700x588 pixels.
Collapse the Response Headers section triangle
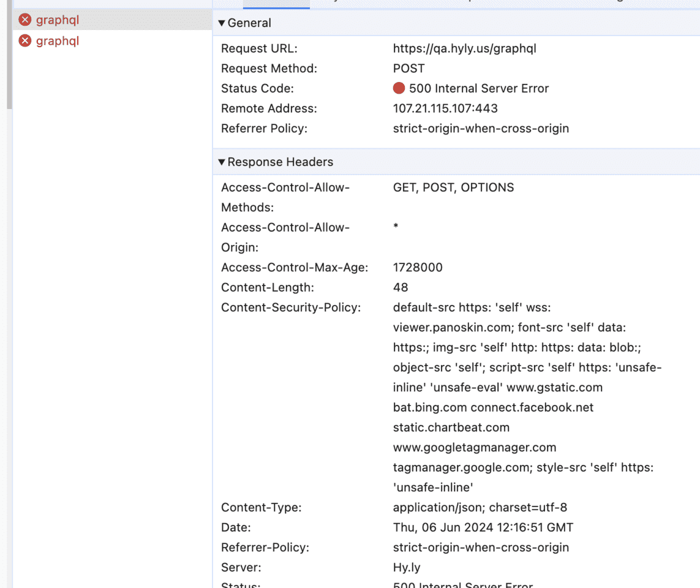[222, 162]
